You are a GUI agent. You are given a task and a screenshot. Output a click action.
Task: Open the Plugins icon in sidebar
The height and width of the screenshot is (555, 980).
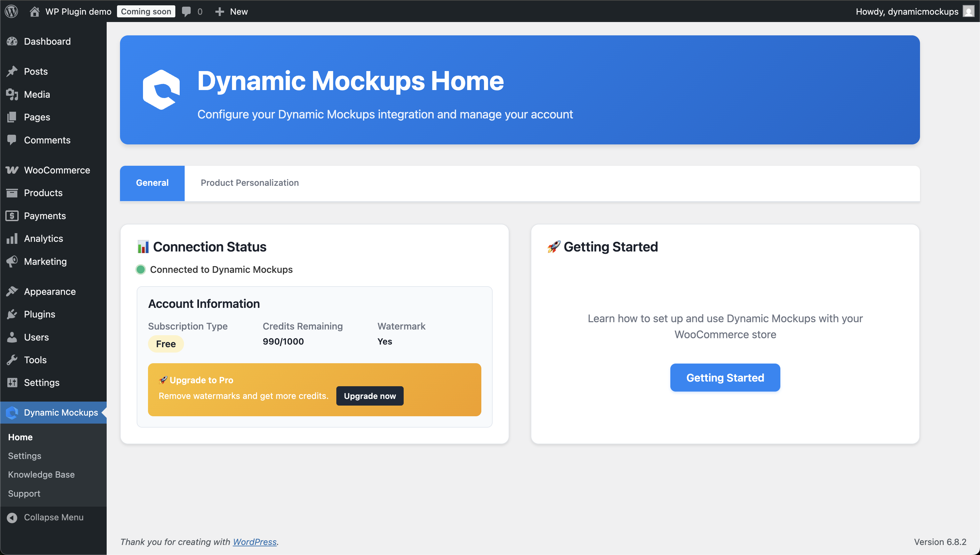tap(12, 314)
